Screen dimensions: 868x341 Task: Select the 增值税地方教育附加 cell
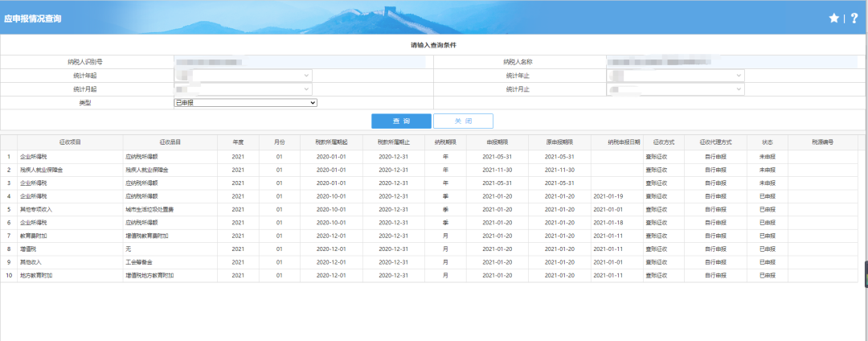click(x=170, y=276)
